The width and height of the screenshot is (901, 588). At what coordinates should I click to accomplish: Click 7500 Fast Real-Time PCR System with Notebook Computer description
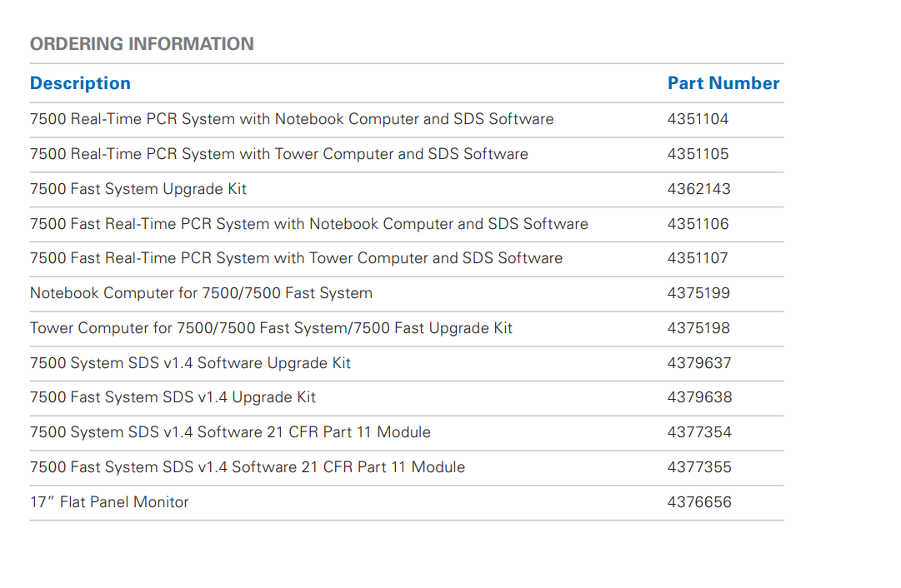pos(309,224)
